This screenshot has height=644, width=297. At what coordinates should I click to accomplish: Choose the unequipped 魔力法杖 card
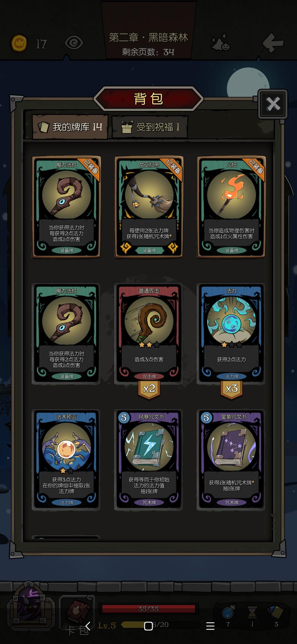(66, 333)
